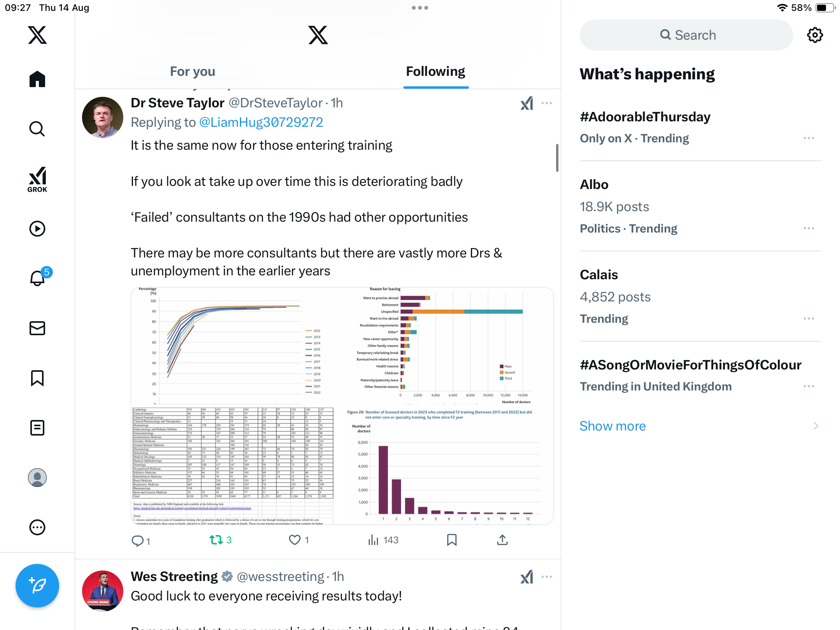Switch to the For you tab
Image resolution: width=840 pixels, height=630 pixels.
click(x=192, y=72)
